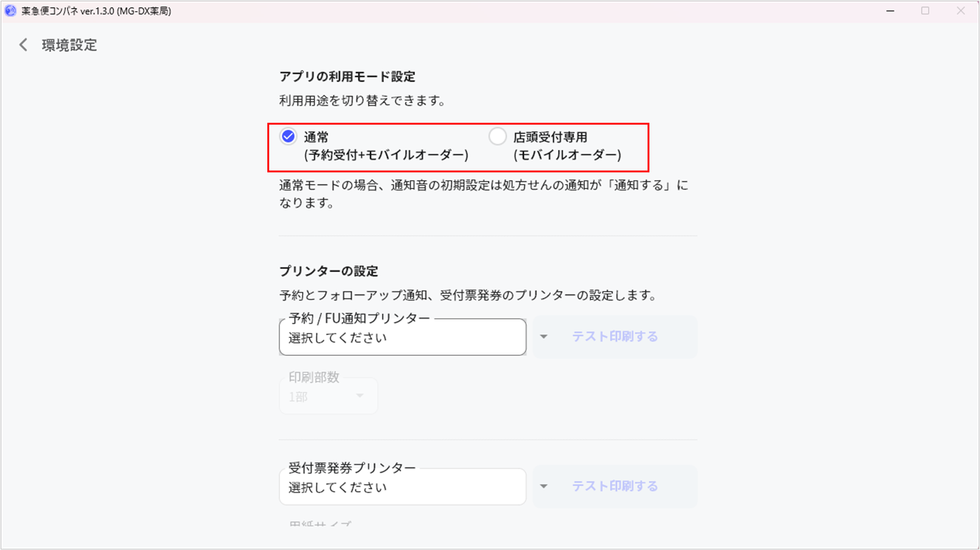
Task: Close the 薬急便コンパネ window
Action: pyautogui.click(x=961, y=11)
